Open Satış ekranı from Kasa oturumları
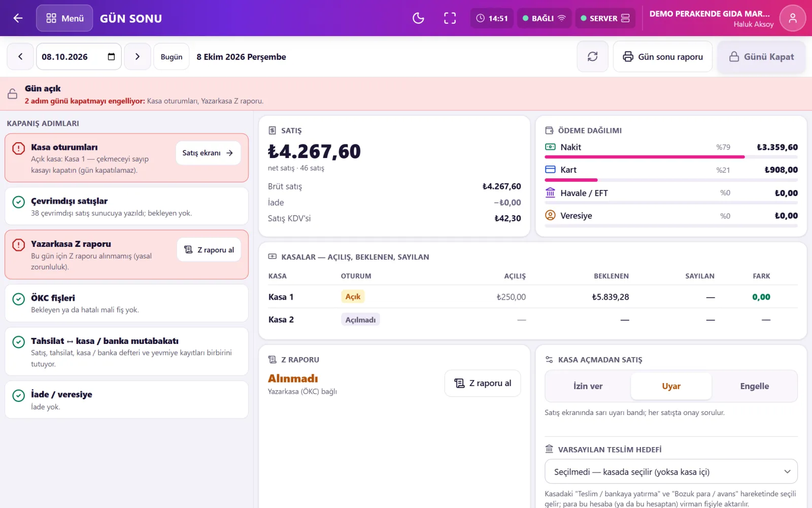 [208, 153]
